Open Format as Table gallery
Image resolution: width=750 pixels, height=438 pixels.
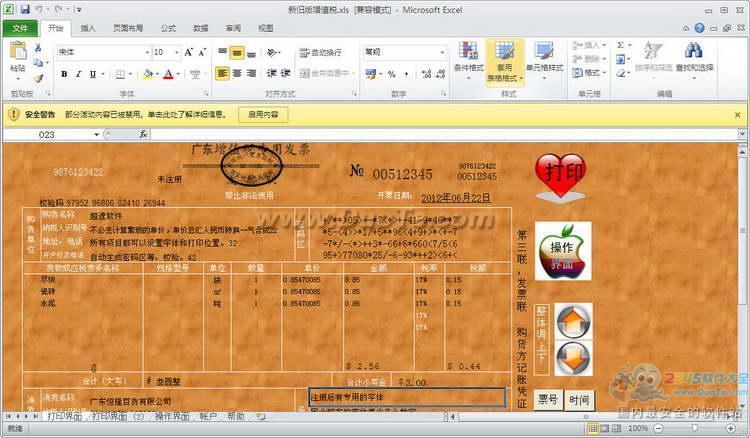point(505,61)
